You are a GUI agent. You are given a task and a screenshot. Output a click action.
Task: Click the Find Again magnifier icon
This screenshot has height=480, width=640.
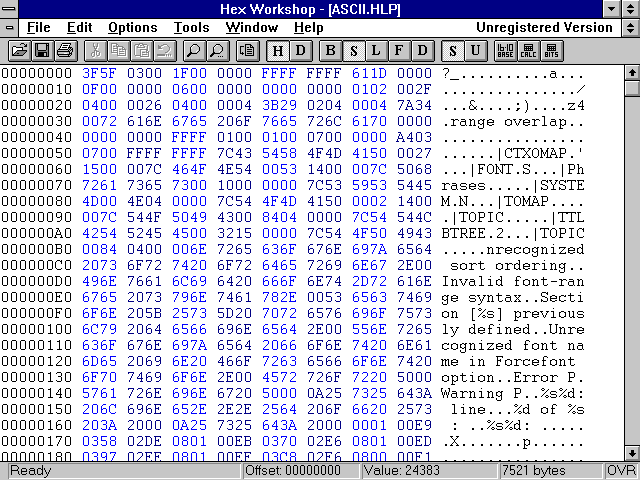tap(216, 50)
